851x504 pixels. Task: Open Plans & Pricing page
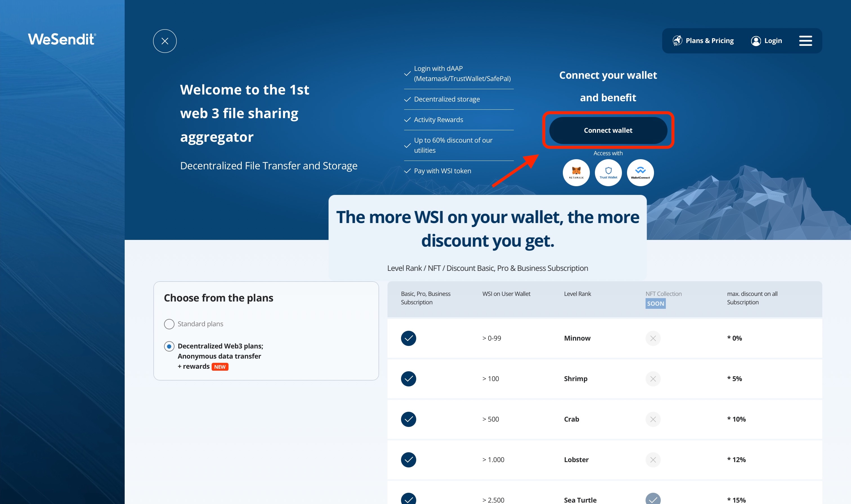703,41
